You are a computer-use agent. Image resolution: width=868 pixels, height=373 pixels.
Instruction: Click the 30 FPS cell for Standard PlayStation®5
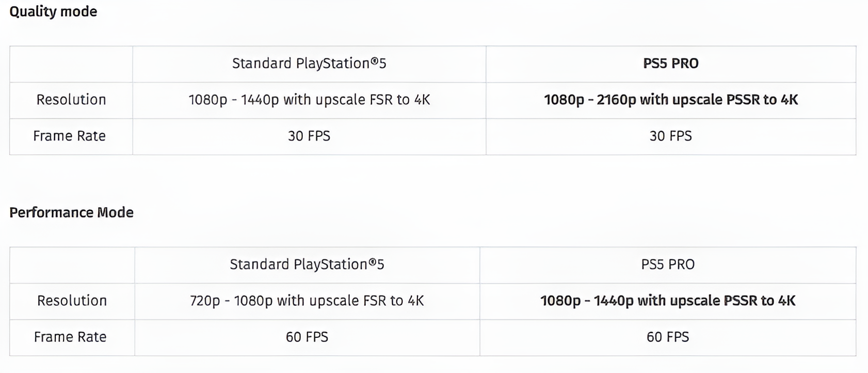coord(309,136)
